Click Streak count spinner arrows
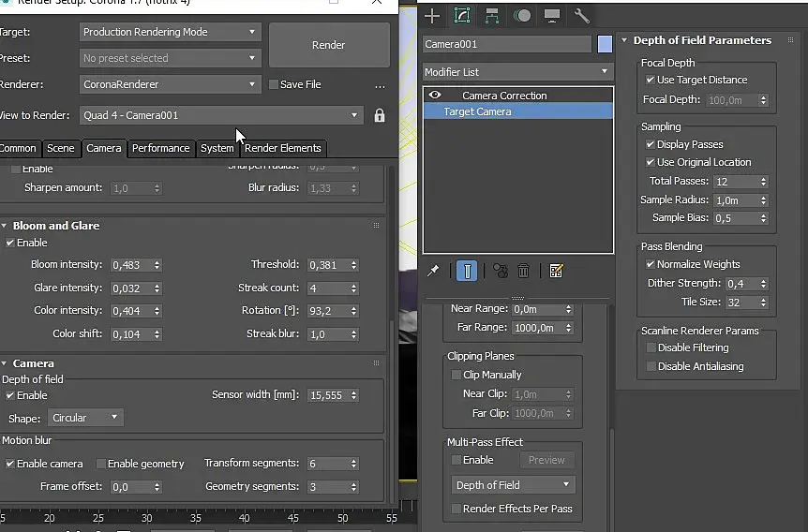808x532 pixels. coord(353,288)
